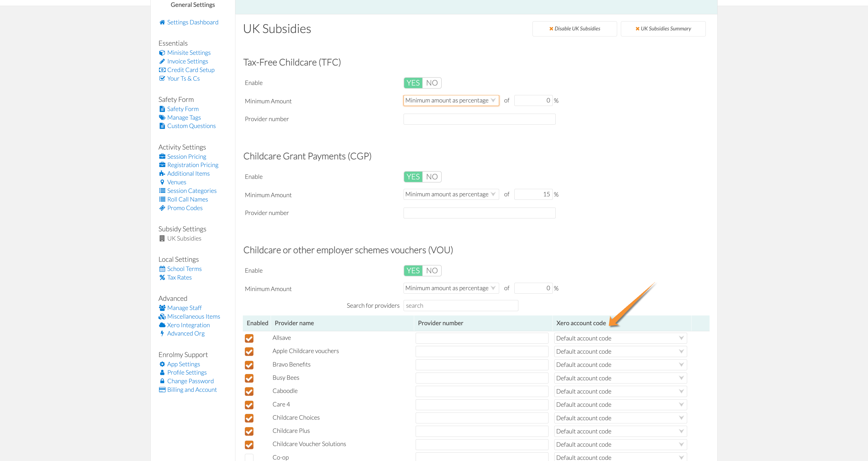Open School Terms settings
The height and width of the screenshot is (461, 868).
184,269
